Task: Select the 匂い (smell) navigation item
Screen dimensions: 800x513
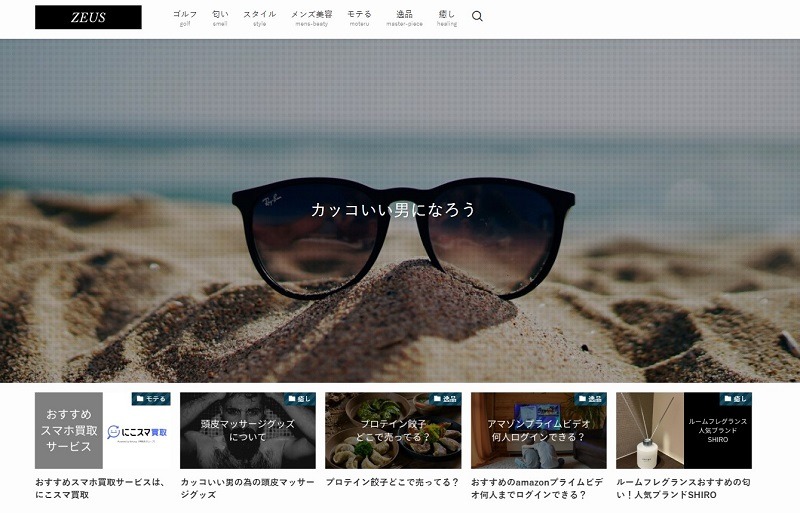Action: 220,17
